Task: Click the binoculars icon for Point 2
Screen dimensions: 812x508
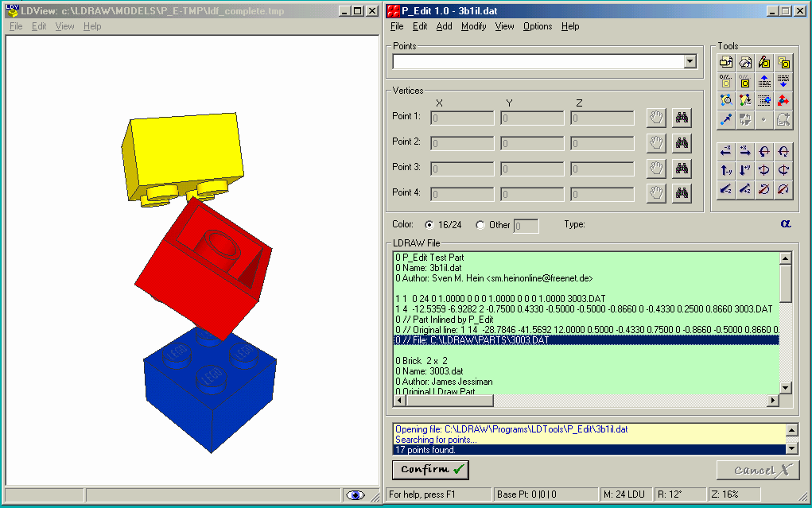Action: tap(682, 143)
